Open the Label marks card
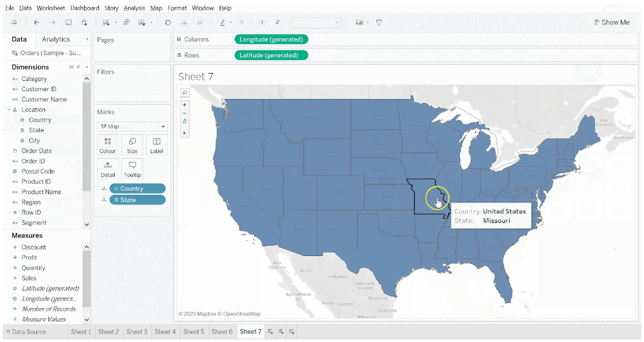644x342 pixels. (x=156, y=144)
